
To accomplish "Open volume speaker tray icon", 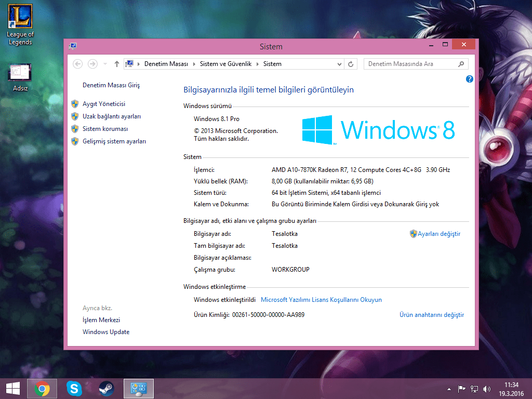I will click(x=487, y=389).
